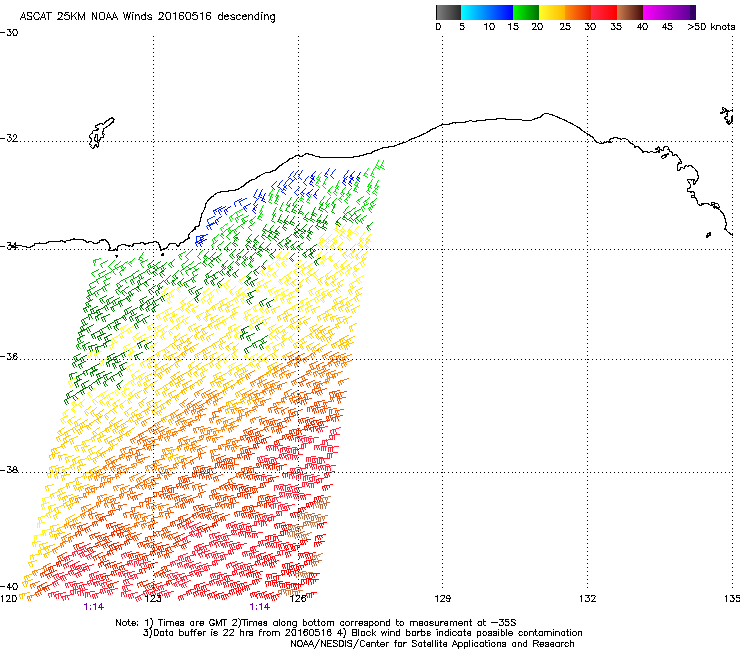Click the gray 0-5 knots color swatch
The image size is (740, 650).
448,12
